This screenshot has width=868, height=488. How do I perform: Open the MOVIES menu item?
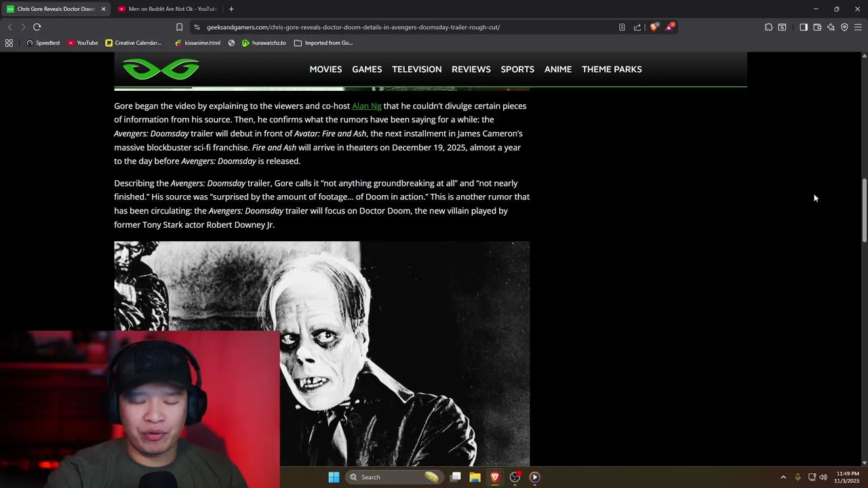coord(325,69)
